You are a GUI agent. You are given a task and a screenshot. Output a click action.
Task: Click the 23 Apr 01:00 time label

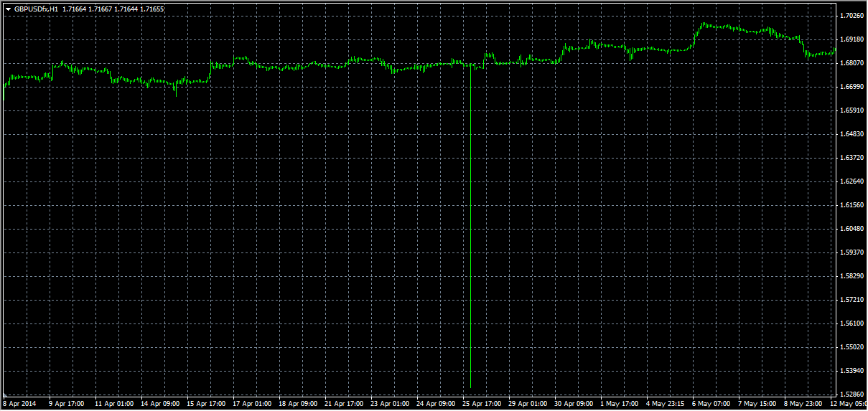389,404
